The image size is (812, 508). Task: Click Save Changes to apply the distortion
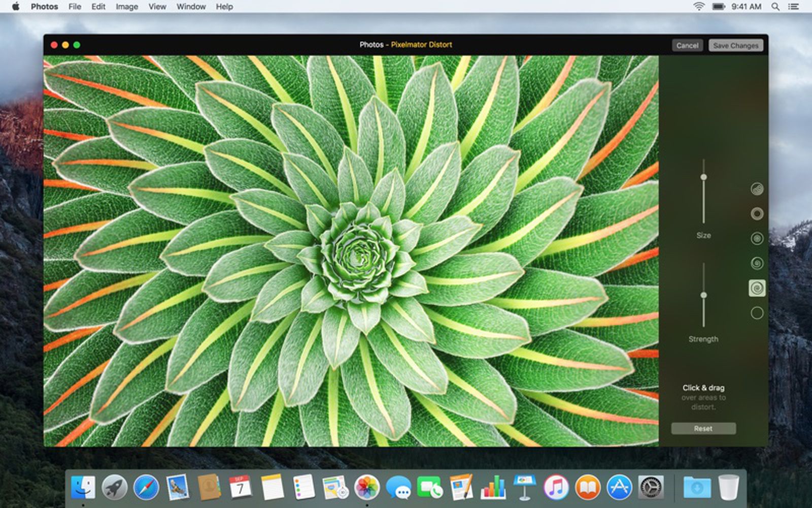coord(735,45)
